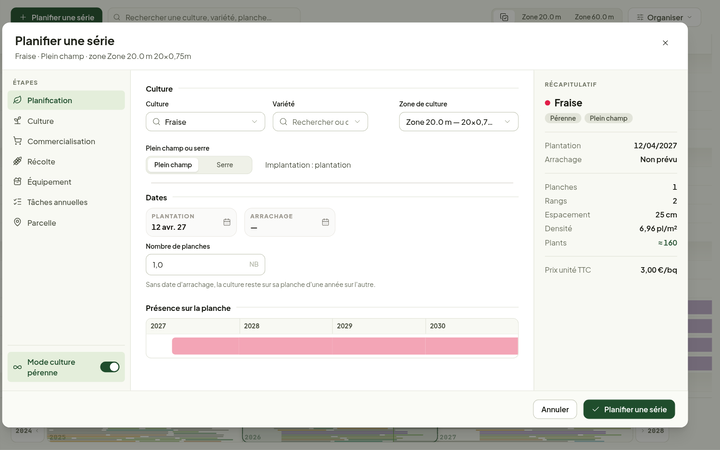
Task: Click 2028 year button on background timeline
Action: point(652,431)
